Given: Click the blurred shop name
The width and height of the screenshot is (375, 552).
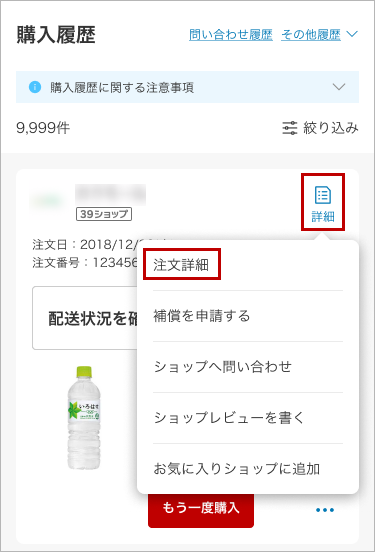Looking at the screenshot, I should coord(111,194).
